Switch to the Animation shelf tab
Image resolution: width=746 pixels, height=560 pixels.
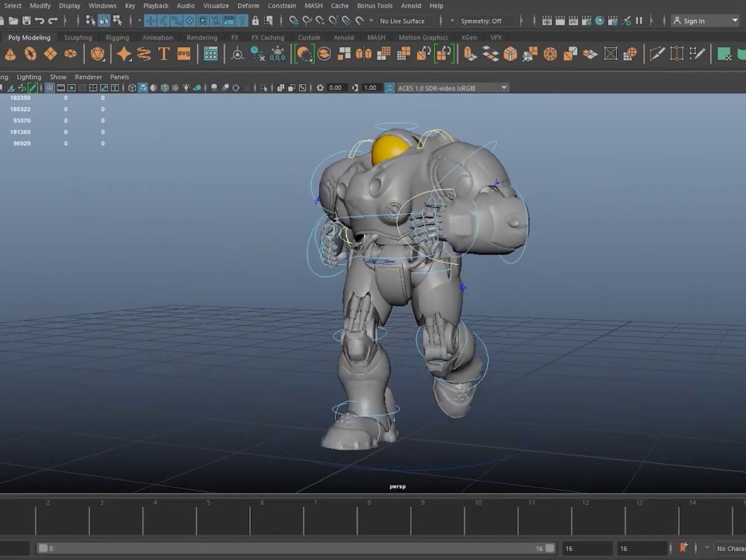click(x=157, y=37)
